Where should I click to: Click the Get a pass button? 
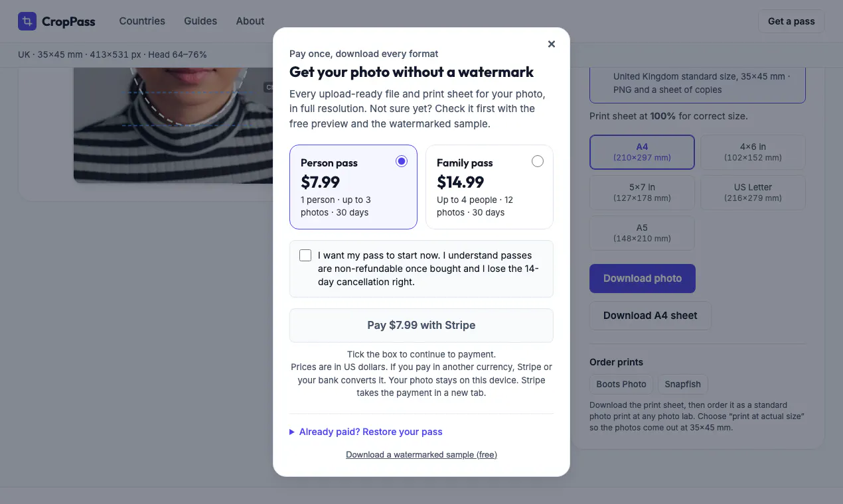coord(791,21)
